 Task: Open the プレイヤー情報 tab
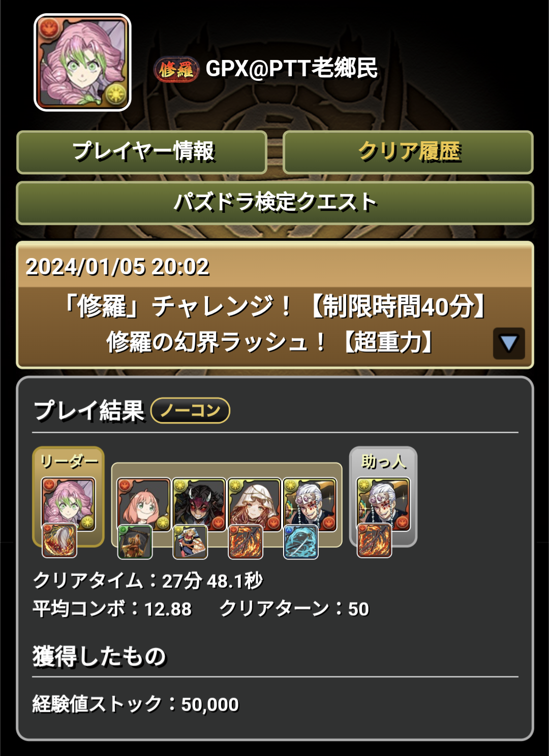[x=142, y=152]
